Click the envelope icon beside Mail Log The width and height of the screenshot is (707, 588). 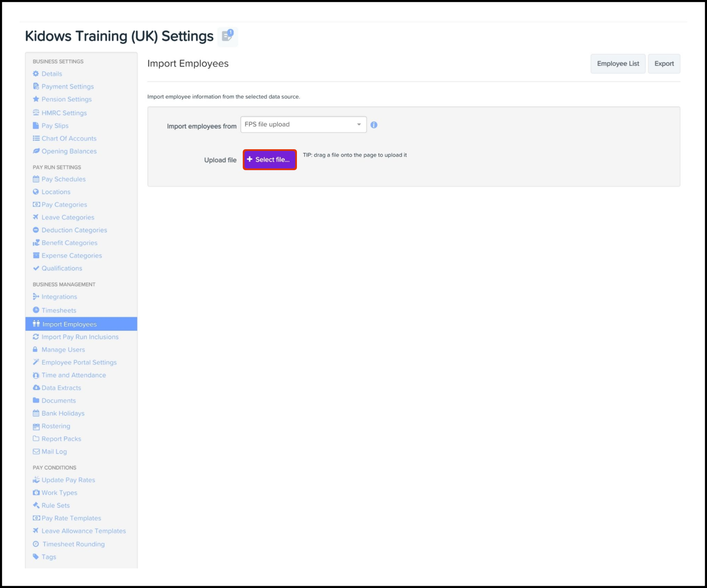tap(36, 451)
